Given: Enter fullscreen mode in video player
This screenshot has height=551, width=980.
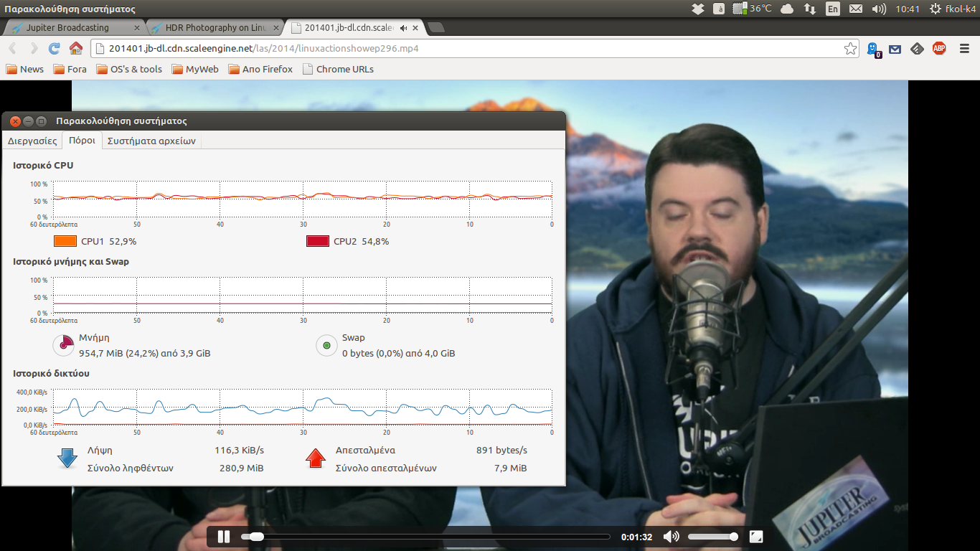Looking at the screenshot, I should [755, 537].
